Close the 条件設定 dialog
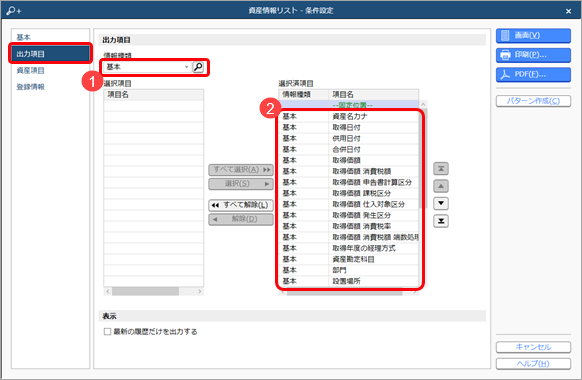 [x=568, y=11]
